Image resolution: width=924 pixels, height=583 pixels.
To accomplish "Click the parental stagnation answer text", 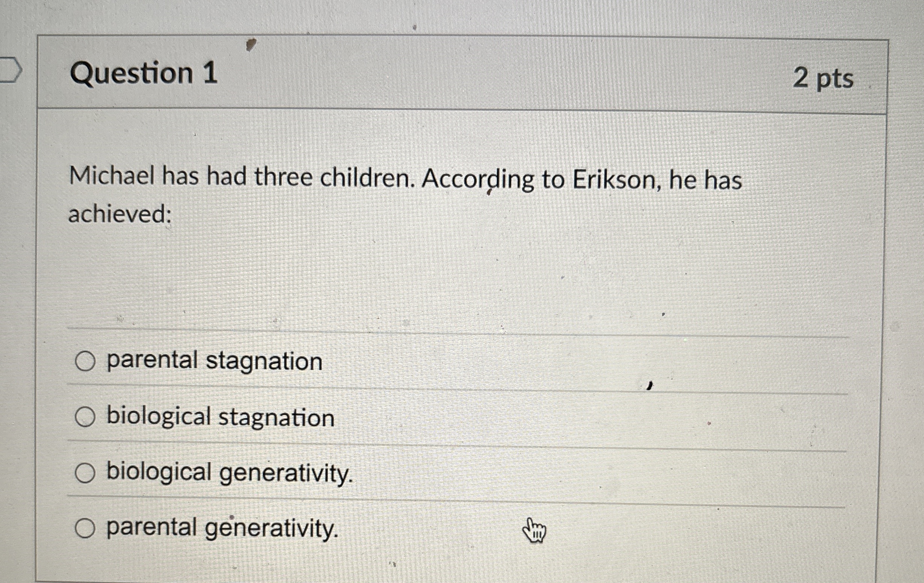I will click(214, 360).
